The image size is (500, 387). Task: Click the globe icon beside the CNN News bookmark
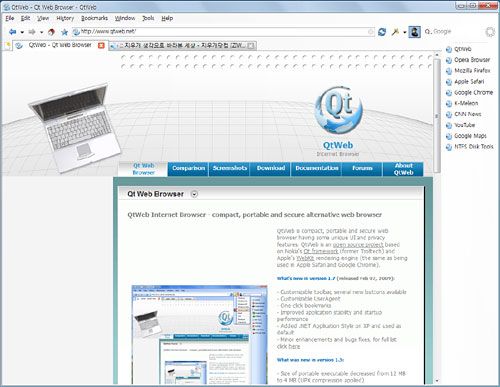[449, 114]
